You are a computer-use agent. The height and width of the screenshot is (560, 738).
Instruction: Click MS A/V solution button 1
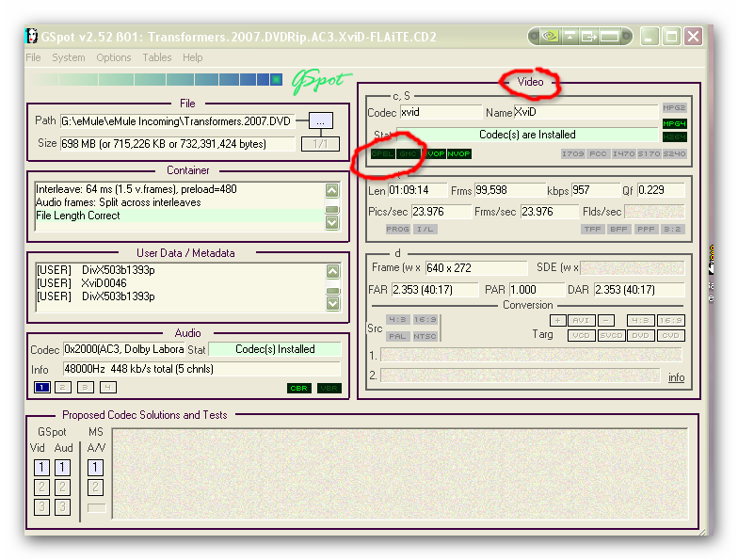pos(95,467)
